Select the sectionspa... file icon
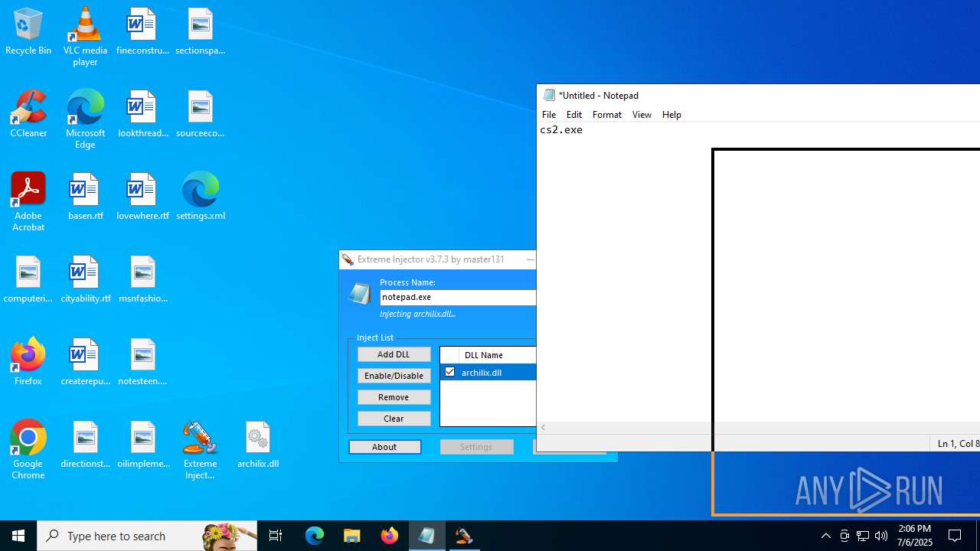The image size is (980, 551). point(200,32)
